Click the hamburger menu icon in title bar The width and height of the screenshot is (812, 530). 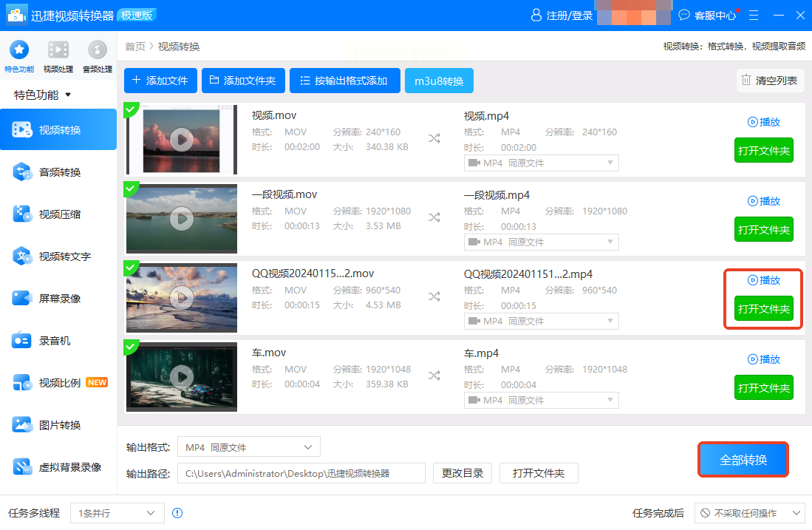point(754,15)
